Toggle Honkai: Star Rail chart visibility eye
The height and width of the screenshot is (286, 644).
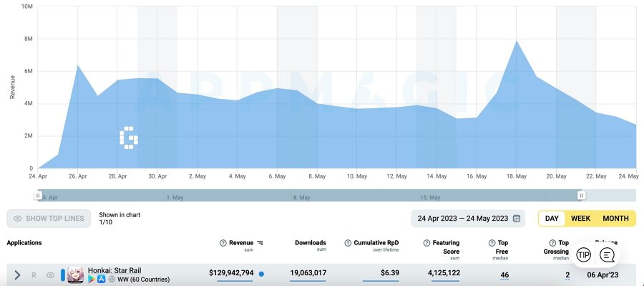click(50, 275)
